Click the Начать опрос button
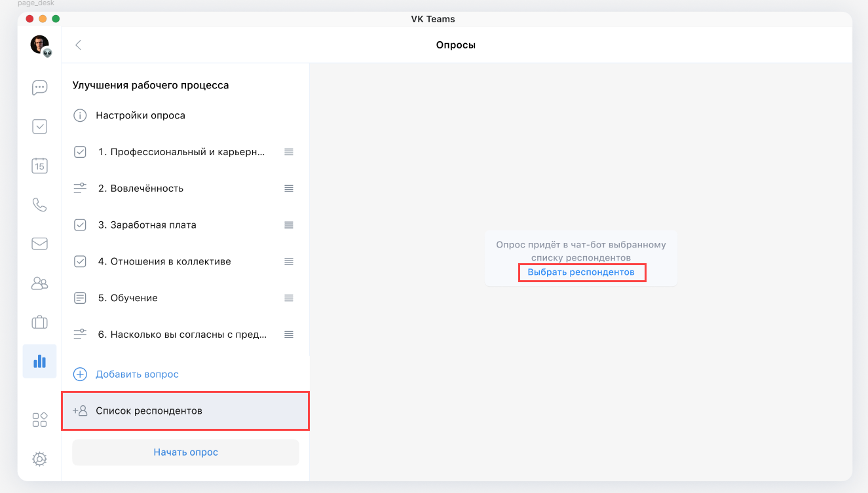This screenshot has width=868, height=493. [185, 452]
